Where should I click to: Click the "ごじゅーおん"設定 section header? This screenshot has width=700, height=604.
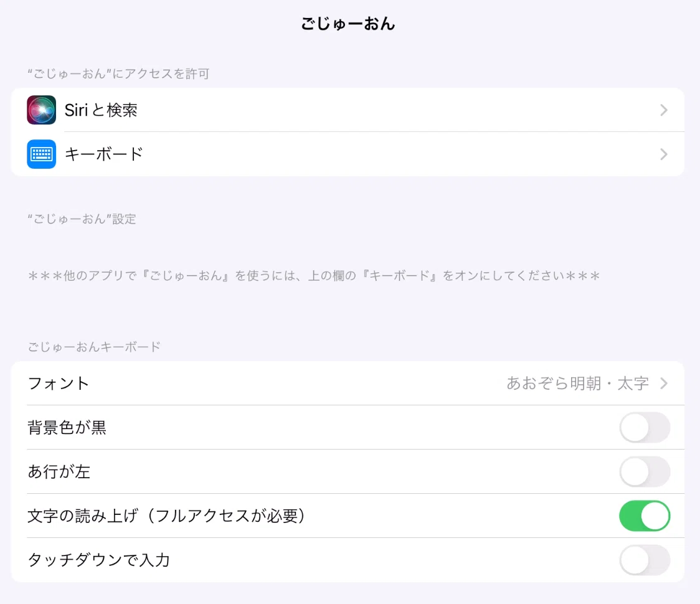[83, 219]
